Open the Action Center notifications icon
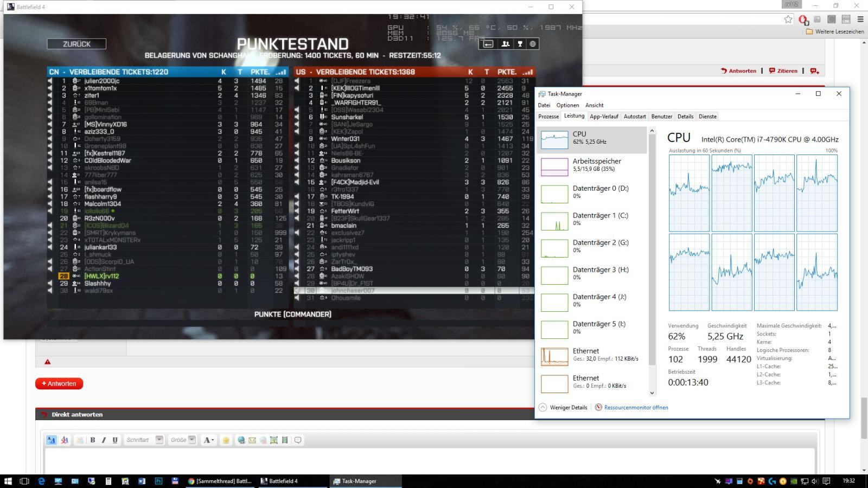868x488 pixels. [x=826, y=481]
